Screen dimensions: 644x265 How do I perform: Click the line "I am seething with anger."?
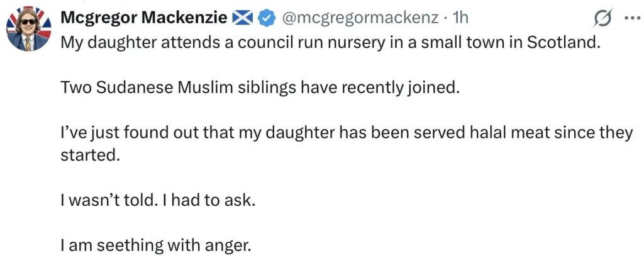(156, 243)
